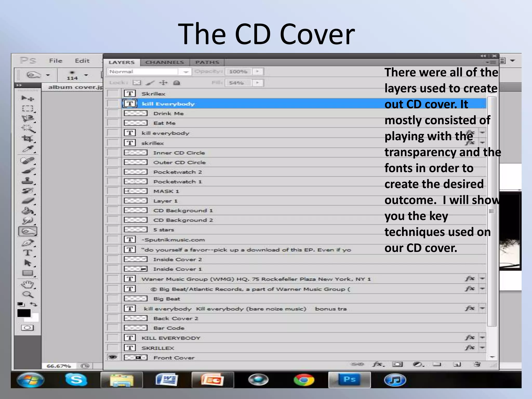Image resolution: width=532 pixels, height=399 pixels.
Task: Choose the Path Selection tool
Action: click(x=28, y=263)
